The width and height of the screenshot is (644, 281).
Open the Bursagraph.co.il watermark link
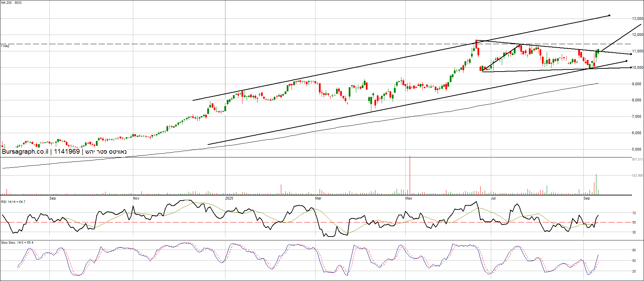(25, 152)
